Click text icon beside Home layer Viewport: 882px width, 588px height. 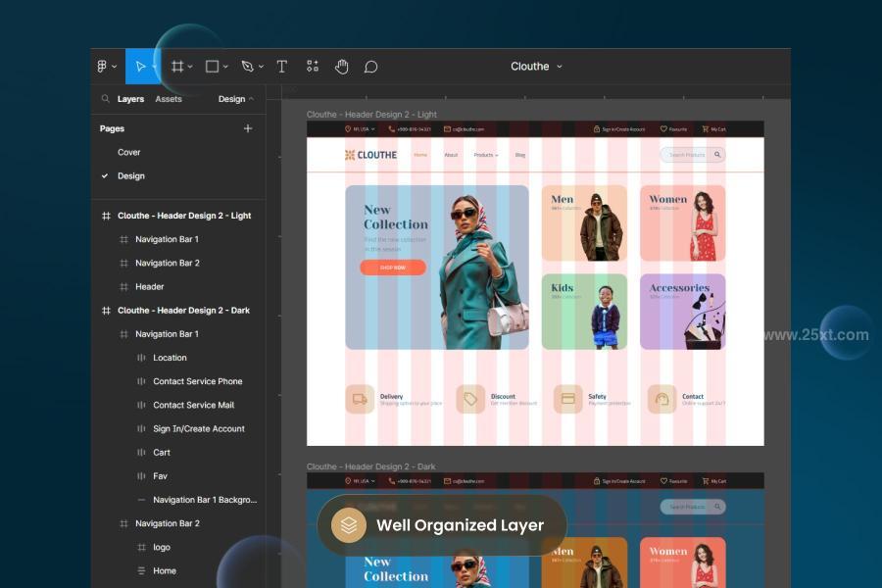[x=141, y=570]
